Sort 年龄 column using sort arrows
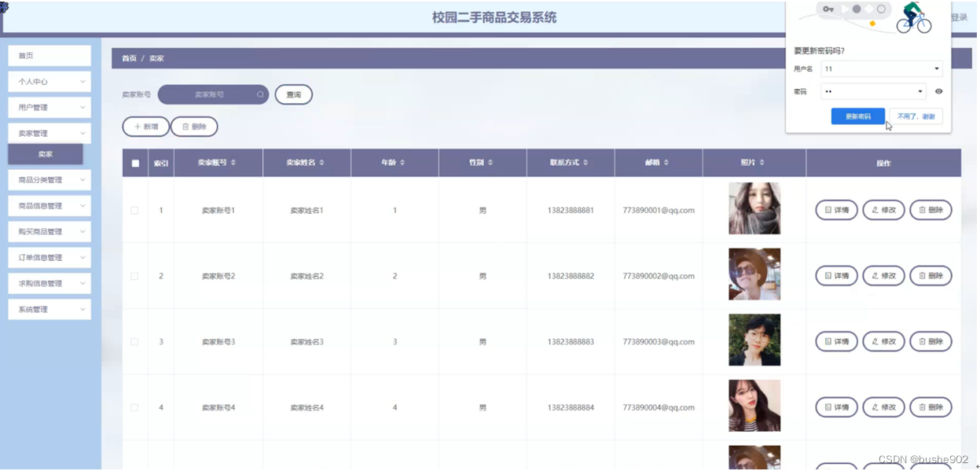The height and width of the screenshot is (471, 980). (x=402, y=163)
